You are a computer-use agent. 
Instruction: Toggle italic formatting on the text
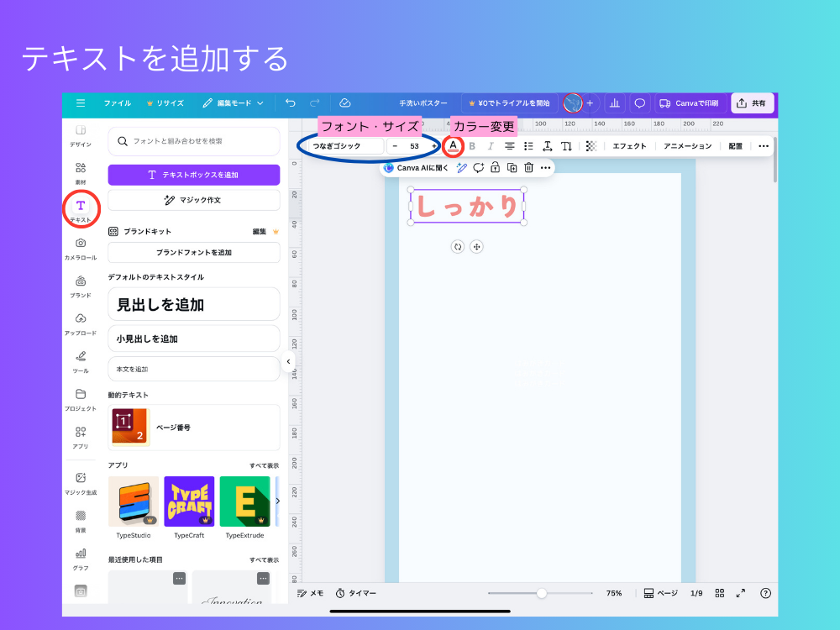pyautogui.click(x=490, y=145)
